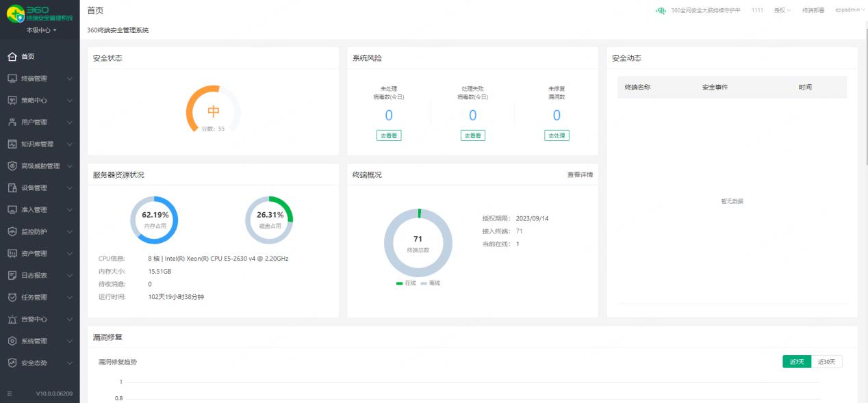The image size is (868, 403).
Task: Open the 本级中心 dropdown
Action: [x=41, y=30]
